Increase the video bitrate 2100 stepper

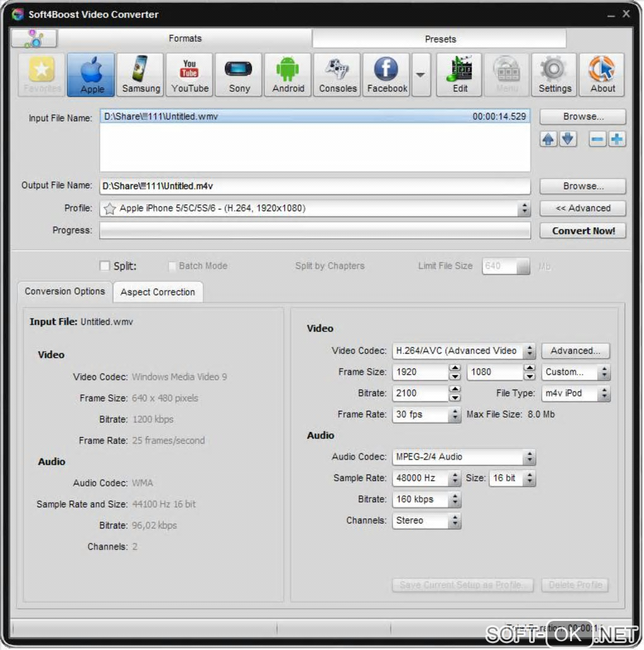tap(455, 389)
